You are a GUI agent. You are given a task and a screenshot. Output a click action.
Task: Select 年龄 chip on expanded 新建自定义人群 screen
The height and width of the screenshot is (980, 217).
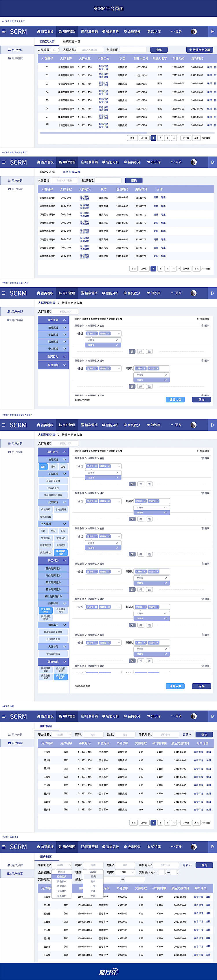pos(43,531)
